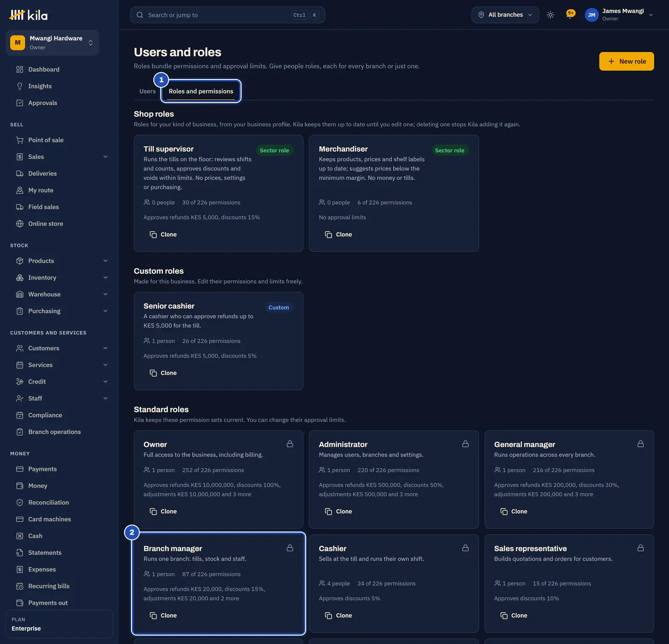Screen dimensions: 669x644
Task: Open the Approvals checkbox icon
Action: click(x=20, y=103)
